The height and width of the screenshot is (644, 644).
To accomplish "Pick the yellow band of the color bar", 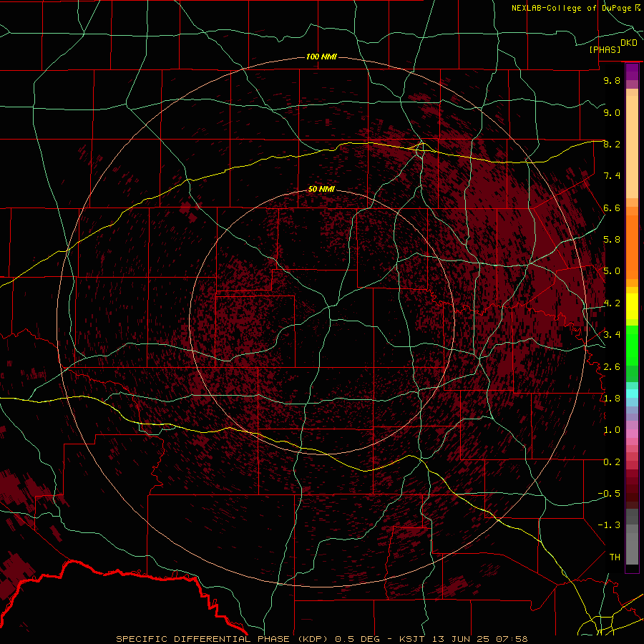I will coord(632,306).
